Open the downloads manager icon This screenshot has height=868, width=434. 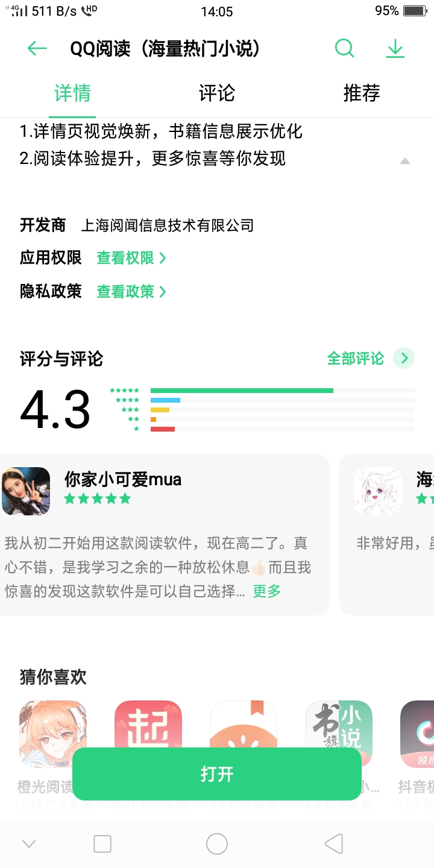click(395, 49)
